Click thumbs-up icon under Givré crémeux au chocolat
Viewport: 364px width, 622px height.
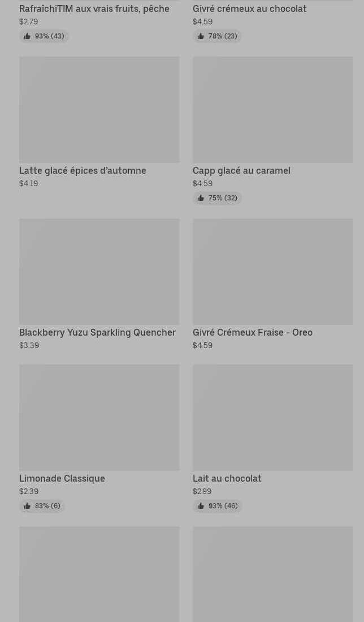pos(201,36)
